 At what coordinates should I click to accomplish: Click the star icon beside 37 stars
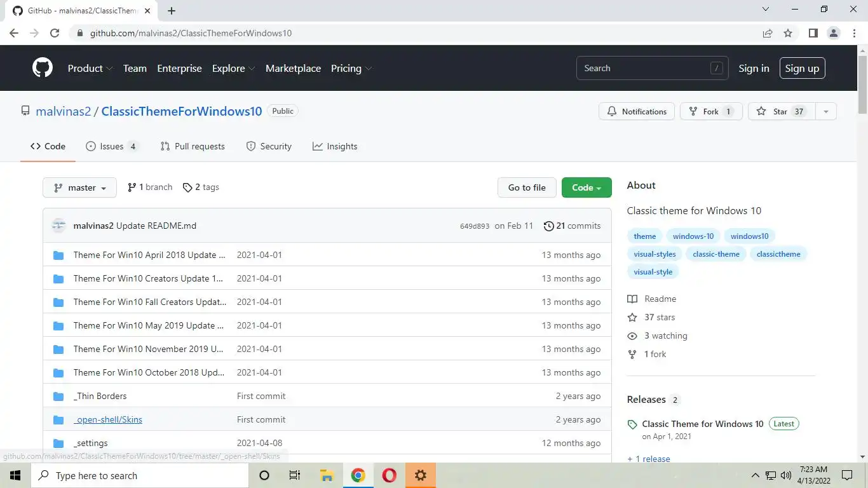coord(632,317)
